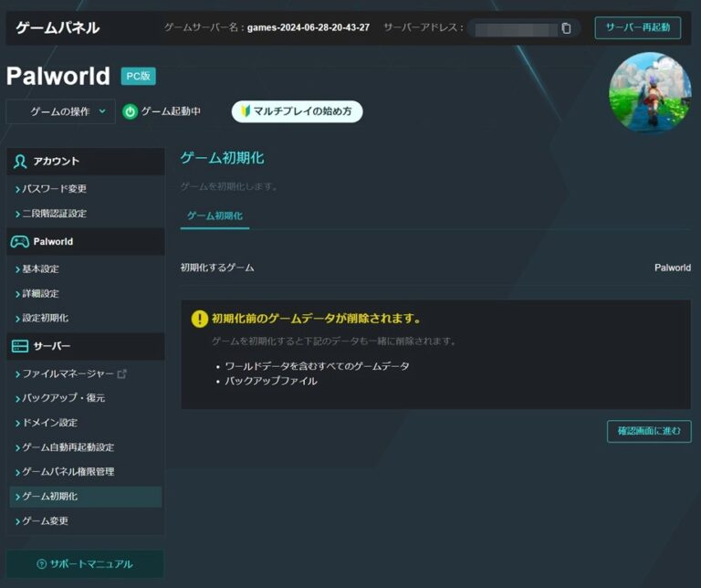Click the ゲーム起動中 status text
Screen dimensions: 701x588
point(171,111)
